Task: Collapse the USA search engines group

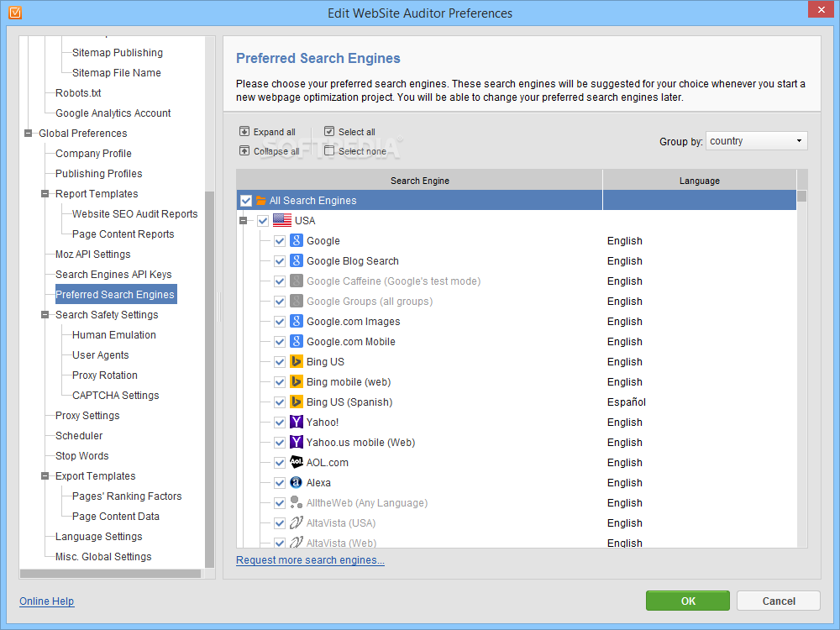Action: (x=244, y=220)
